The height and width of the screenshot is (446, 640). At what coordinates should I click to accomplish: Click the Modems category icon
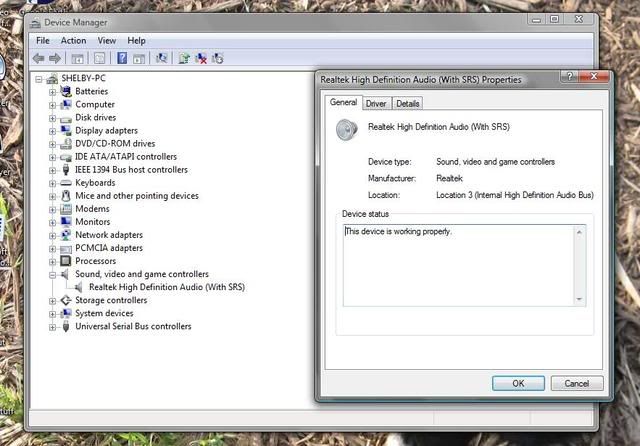(66, 209)
